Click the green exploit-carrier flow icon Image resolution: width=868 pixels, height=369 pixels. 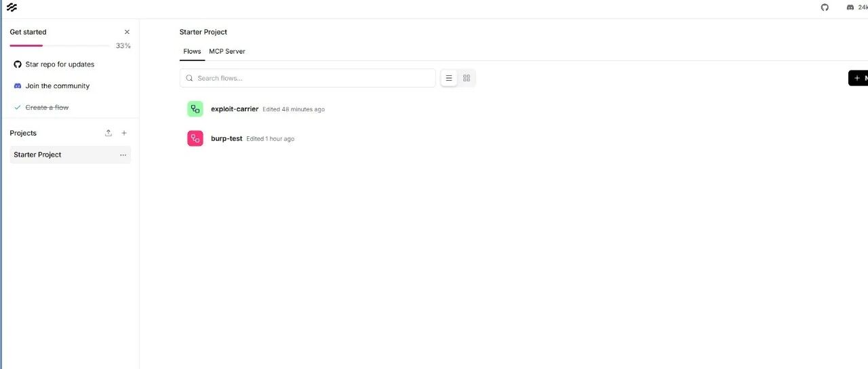point(195,109)
